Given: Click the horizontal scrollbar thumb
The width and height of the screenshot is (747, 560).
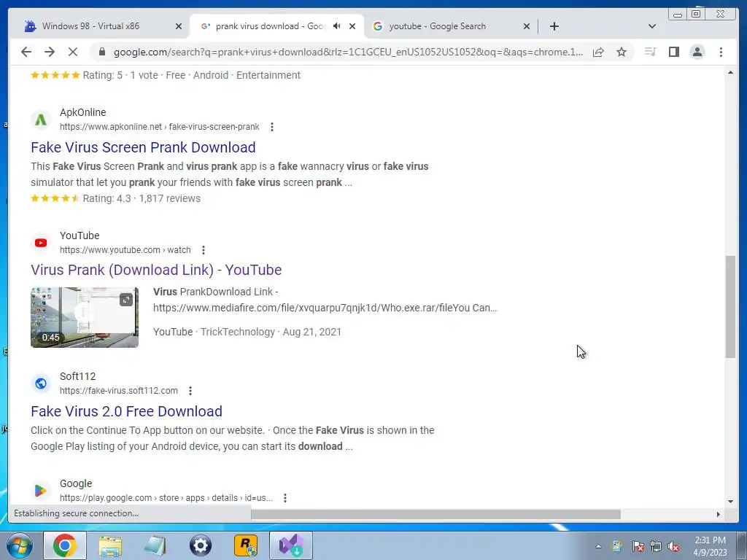Looking at the screenshot, I should (436, 514).
